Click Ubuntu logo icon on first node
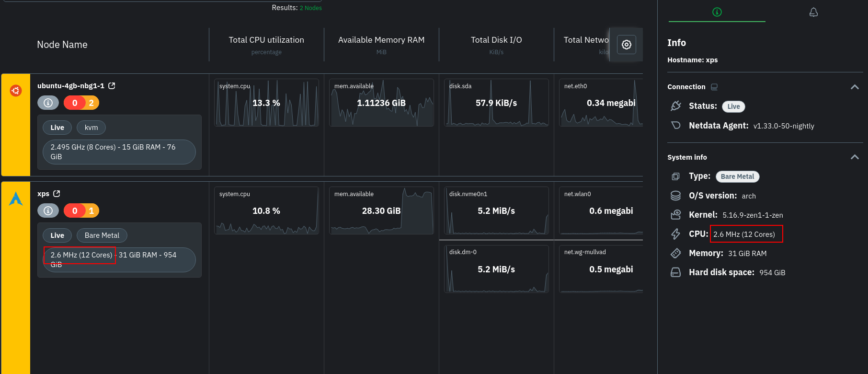Image resolution: width=868 pixels, height=374 pixels. click(16, 90)
